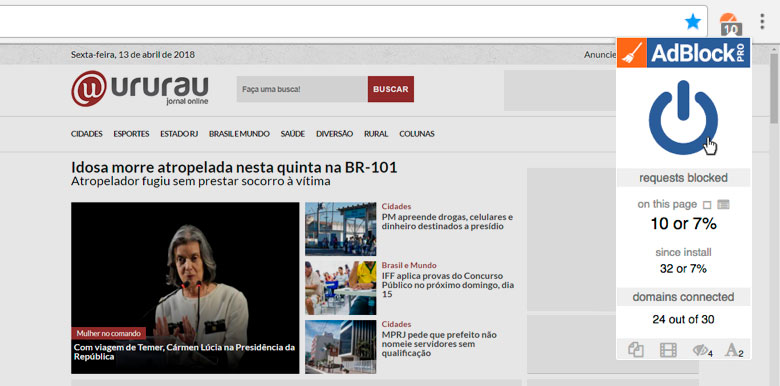This screenshot has height=386, width=780.
Task: Click the 10 or 7% value
Action: coord(683,224)
